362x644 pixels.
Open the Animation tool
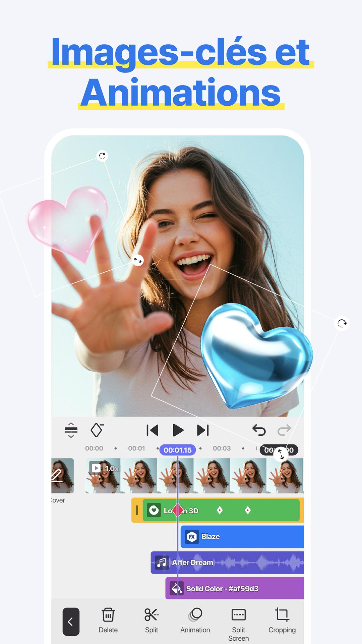[195, 621]
